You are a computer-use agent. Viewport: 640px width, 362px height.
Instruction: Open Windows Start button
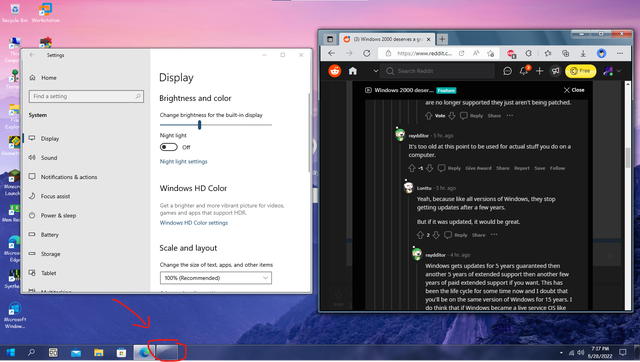[x=11, y=352]
